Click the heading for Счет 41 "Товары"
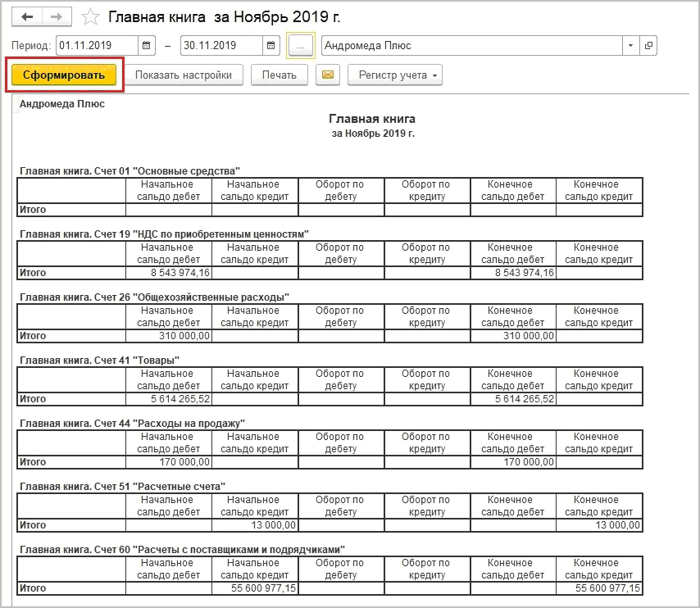 point(99,360)
